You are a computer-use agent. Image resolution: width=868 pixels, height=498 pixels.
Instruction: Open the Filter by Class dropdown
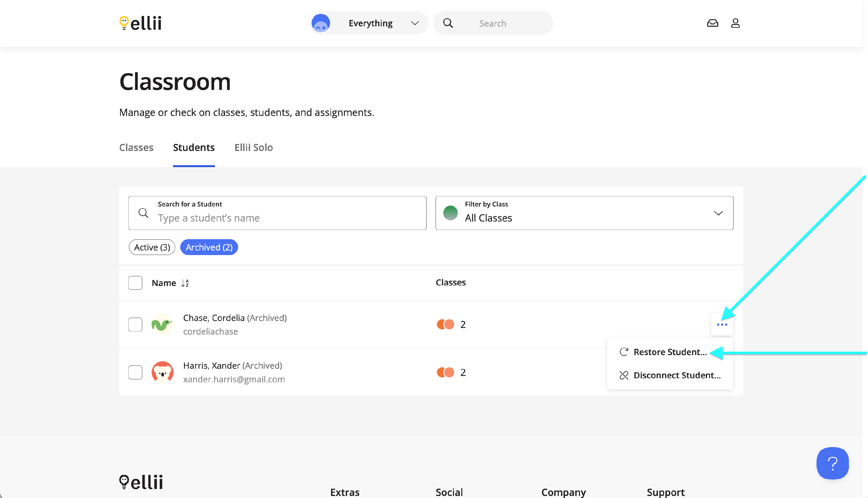point(584,213)
